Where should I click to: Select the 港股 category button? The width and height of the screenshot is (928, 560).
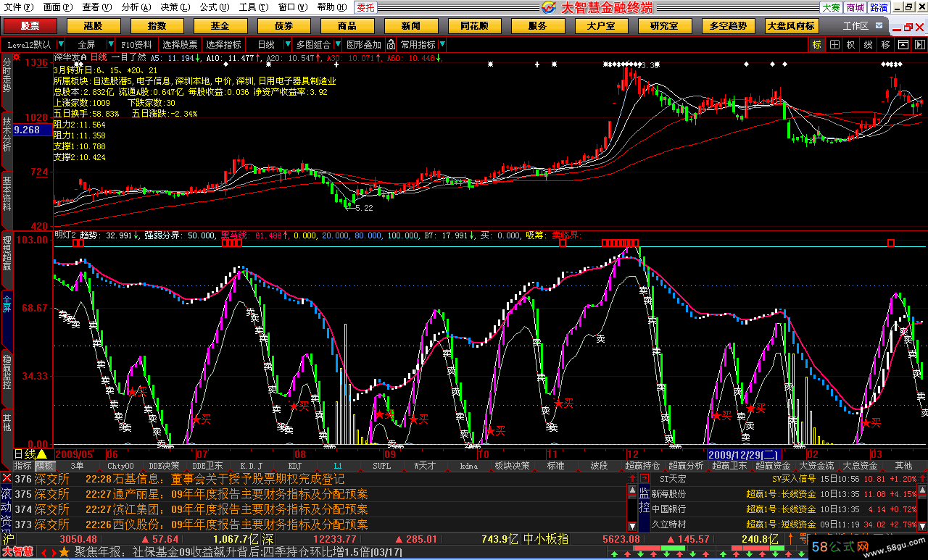coord(93,25)
